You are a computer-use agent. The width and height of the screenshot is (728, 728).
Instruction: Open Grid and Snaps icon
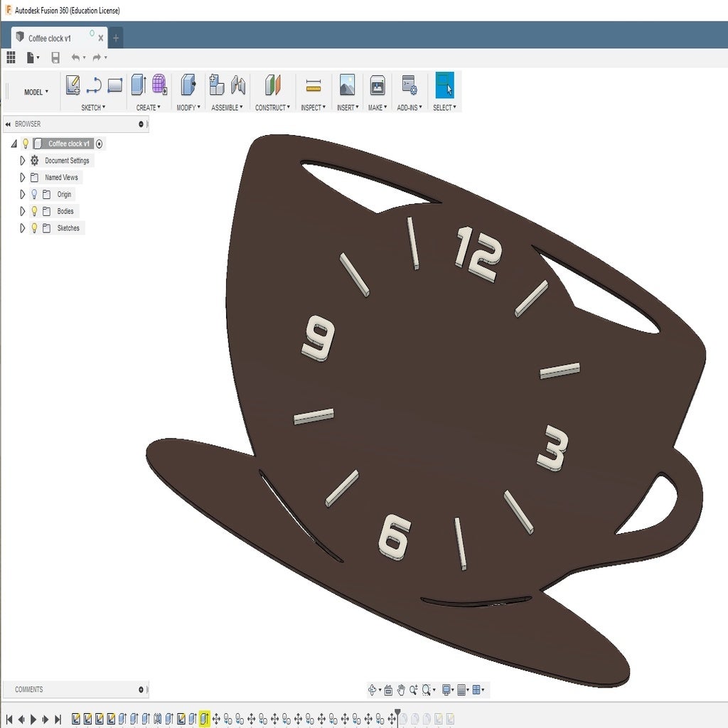click(x=461, y=690)
